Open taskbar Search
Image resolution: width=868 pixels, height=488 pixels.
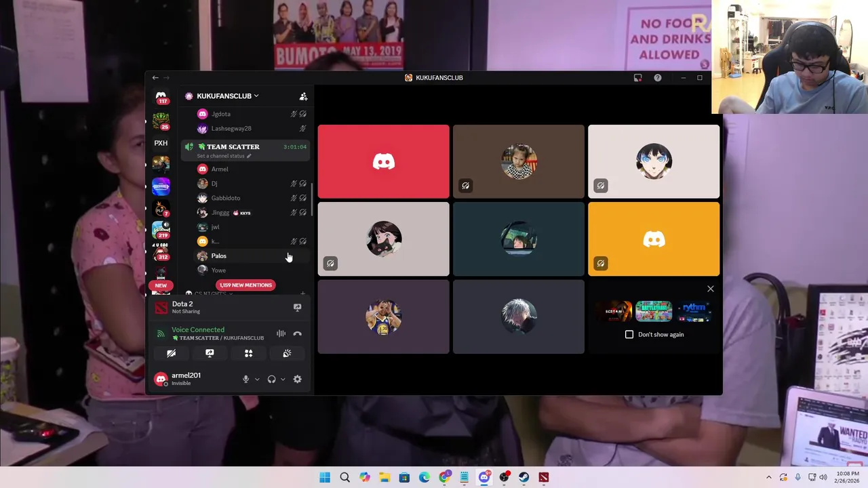click(x=344, y=477)
